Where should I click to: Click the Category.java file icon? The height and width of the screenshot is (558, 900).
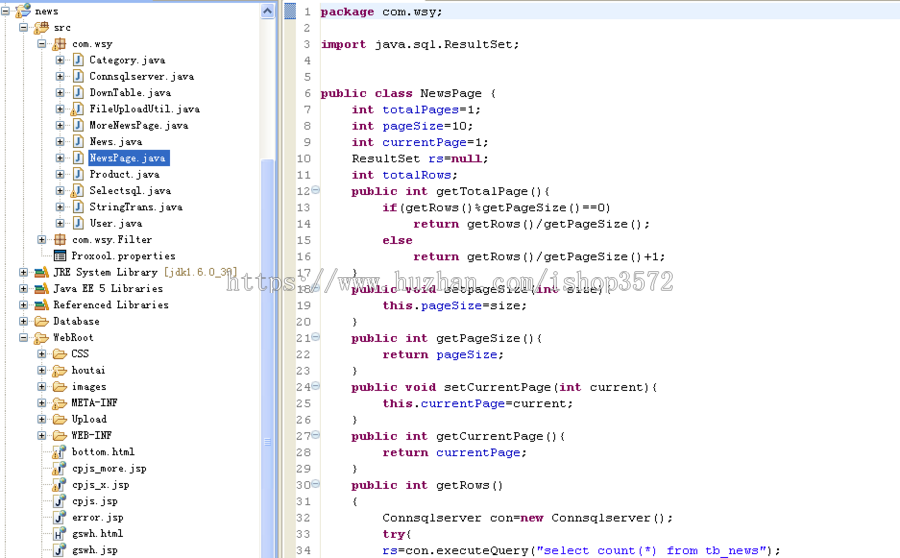(79, 60)
